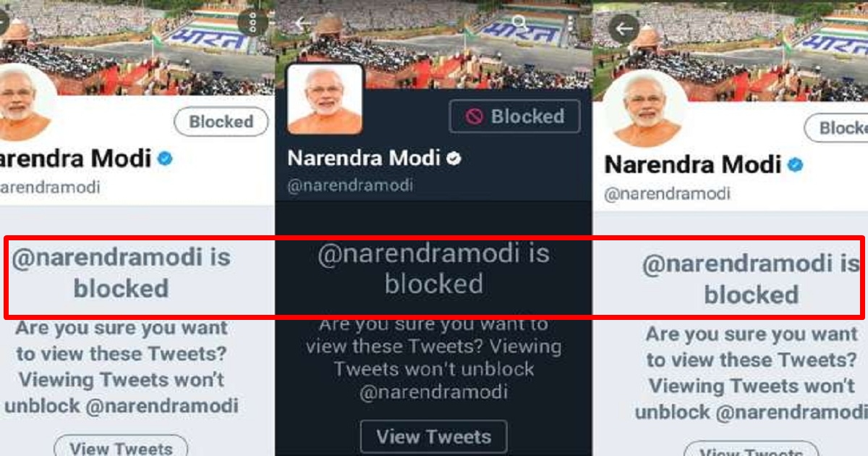Image resolution: width=868 pixels, height=456 pixels.
Task: Click View Tweets button in left screenshot
Action: [121, 445]
